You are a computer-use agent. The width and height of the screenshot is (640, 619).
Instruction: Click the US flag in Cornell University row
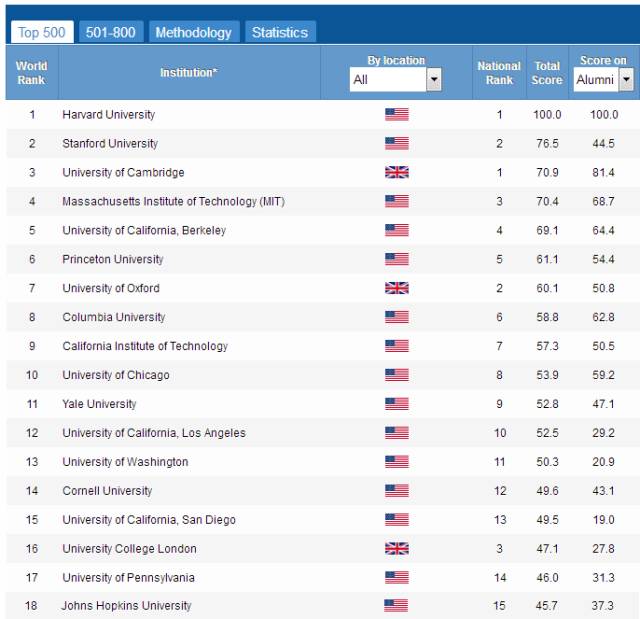click(397, 491)
